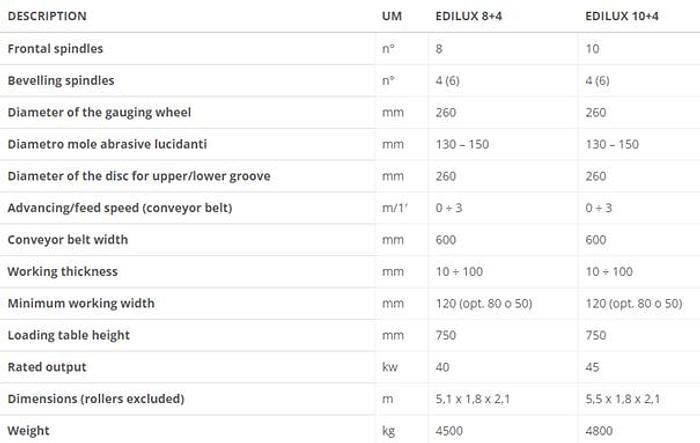Click the UM column header
The height and width of the screenshot is (443, 700).
(x=392, y=16)
